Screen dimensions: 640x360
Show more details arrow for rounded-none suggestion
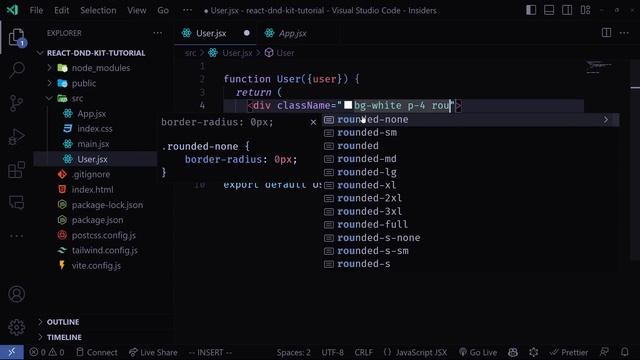click(x=606, y=120)
